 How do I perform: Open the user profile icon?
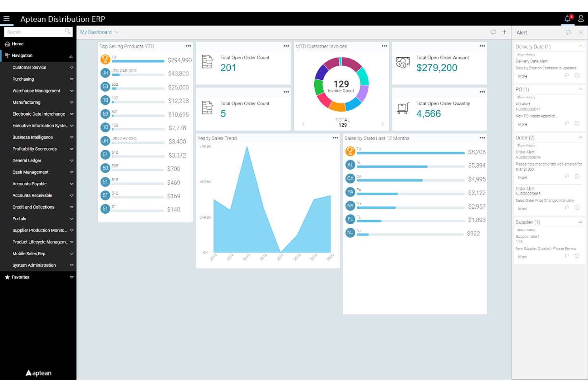pos(581,19)
